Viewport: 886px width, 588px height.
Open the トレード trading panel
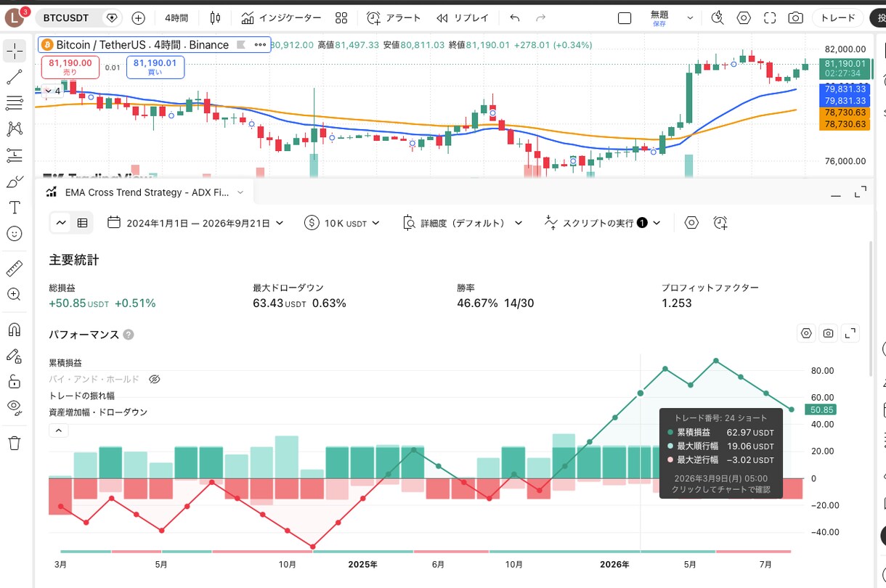[838, 18]
